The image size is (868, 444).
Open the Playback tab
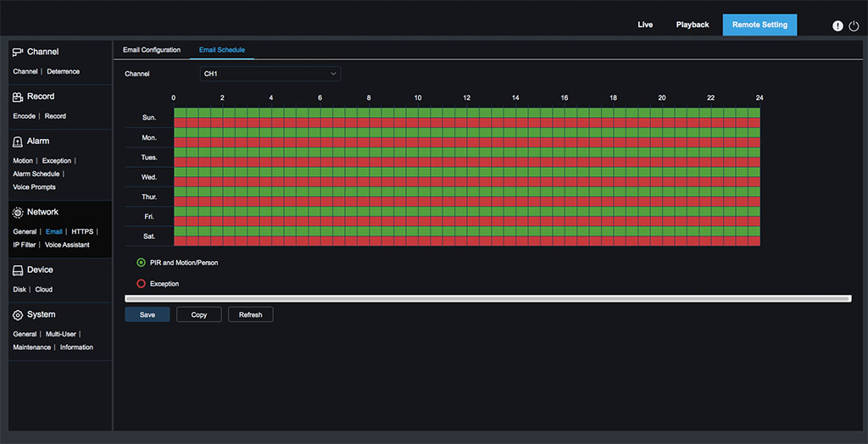click(692, 25)
